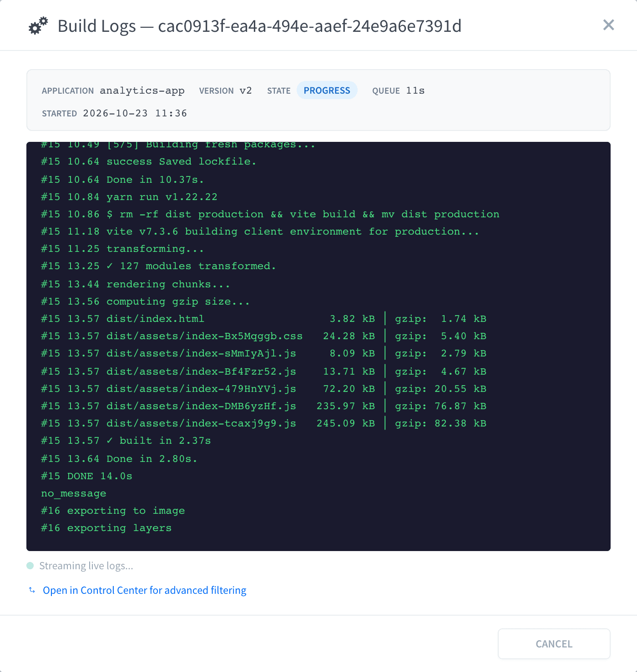Viewport: 637px width, 672px height.
Task: Click the PROGRESS state badge
Action: (x=327, y=90)
